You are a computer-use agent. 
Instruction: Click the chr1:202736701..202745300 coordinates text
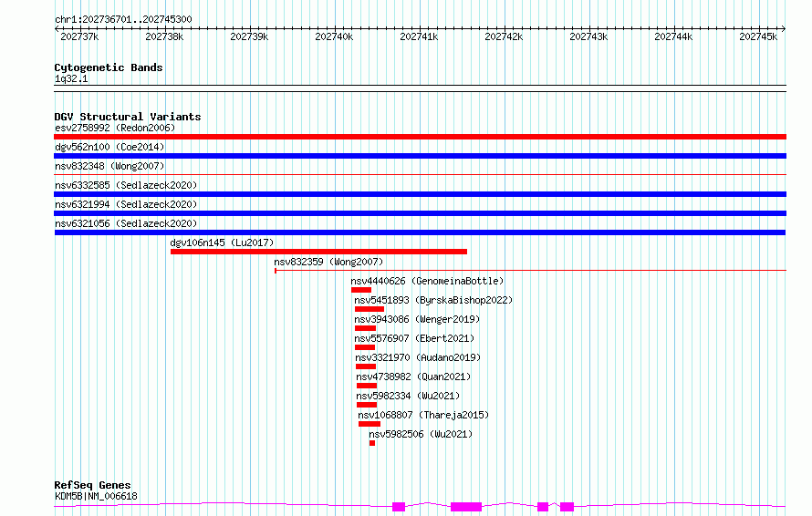pyautogui.click(x=123, y=19)
